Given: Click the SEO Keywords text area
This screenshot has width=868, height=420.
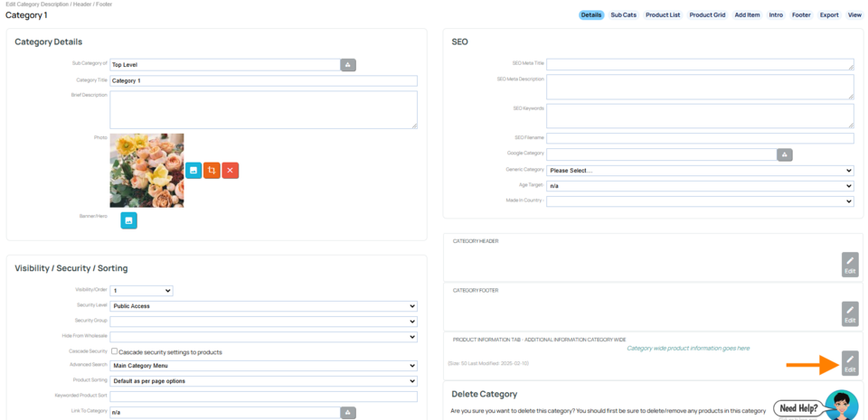Looking at the screenshot, I should (700, 116).
